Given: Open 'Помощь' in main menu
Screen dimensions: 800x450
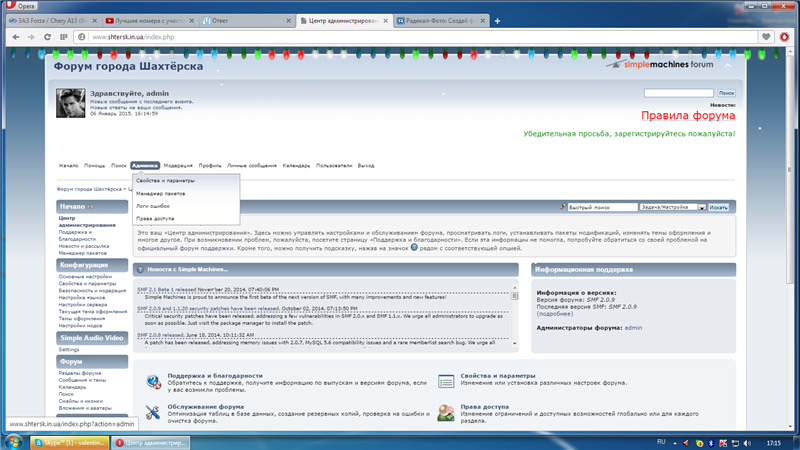Looking at the screenshot, I should [94, 165].
